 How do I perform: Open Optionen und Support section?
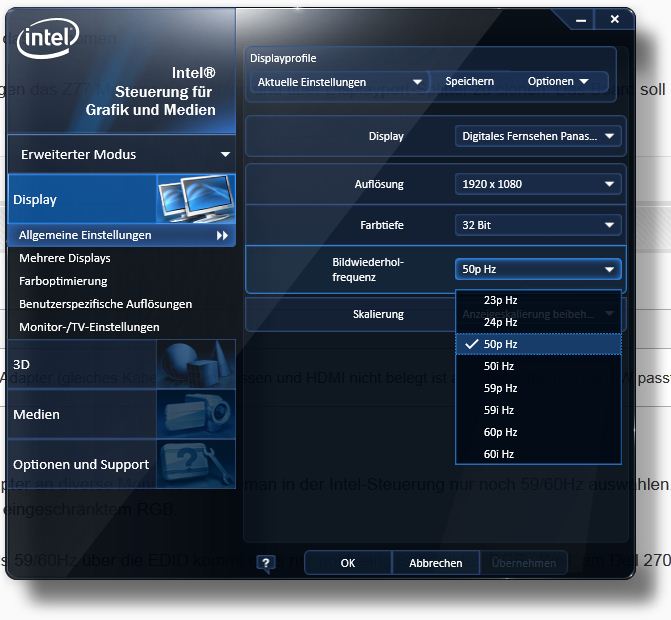122,464
